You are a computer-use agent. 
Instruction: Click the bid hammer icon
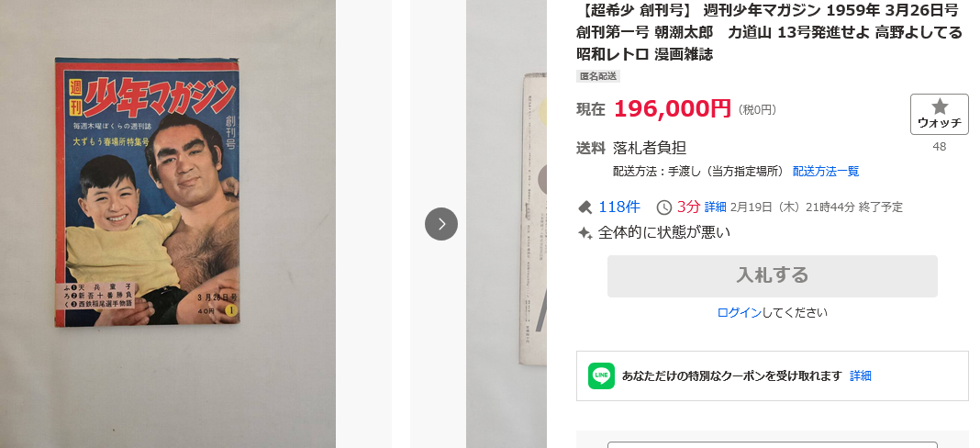pos(585,207)
